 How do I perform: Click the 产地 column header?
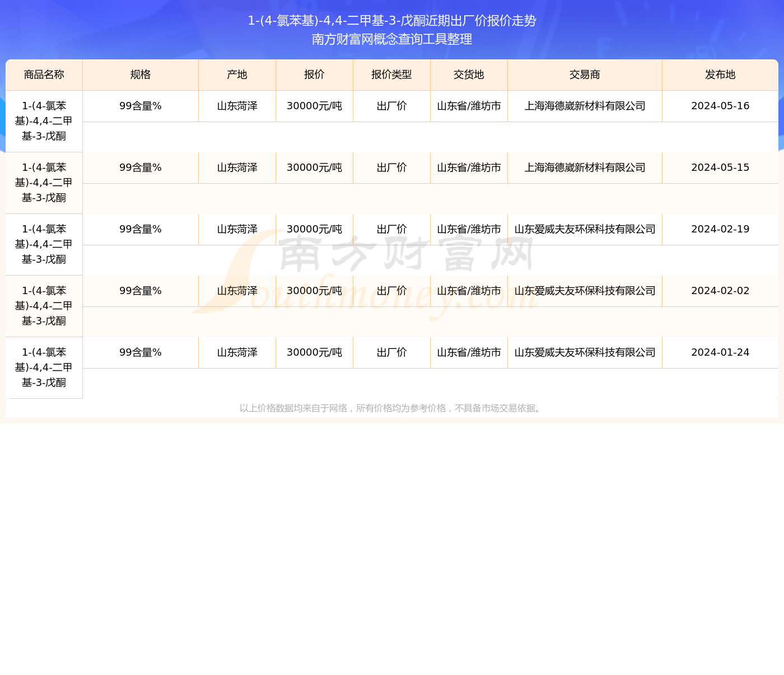point(237,75)
